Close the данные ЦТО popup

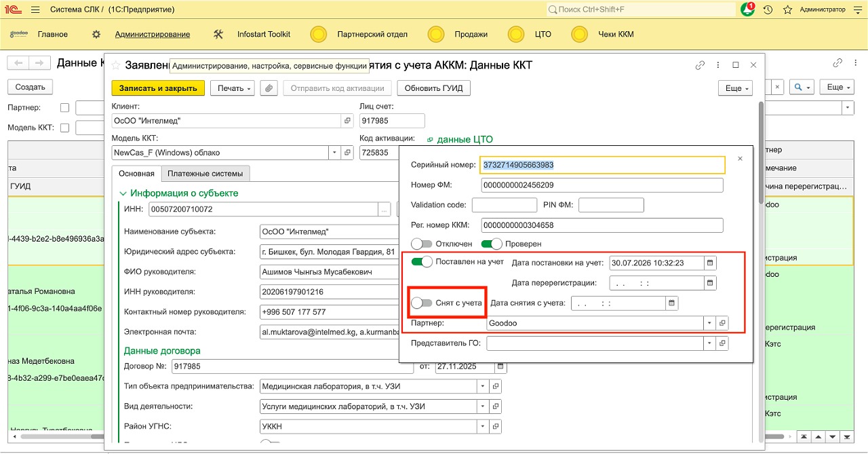coord(740,158)
